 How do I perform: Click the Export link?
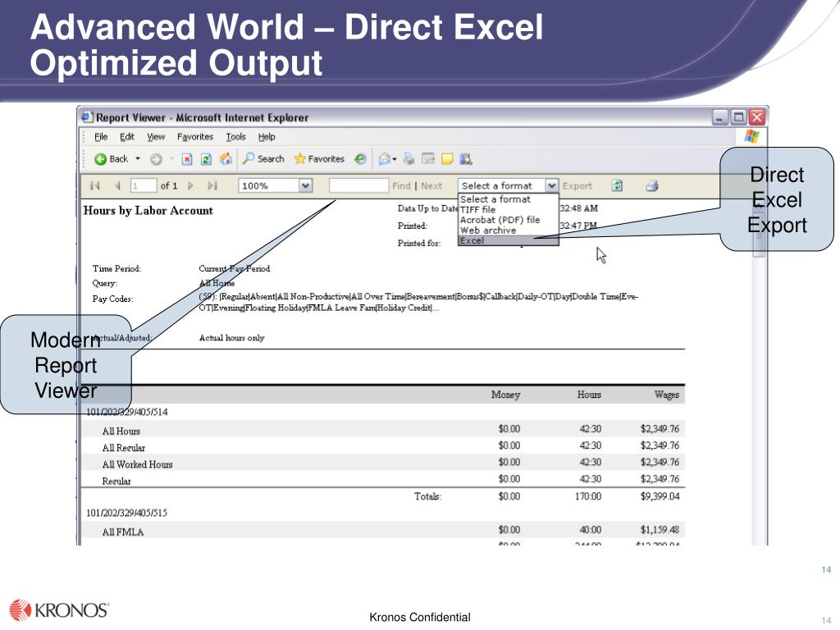(577, 186)
